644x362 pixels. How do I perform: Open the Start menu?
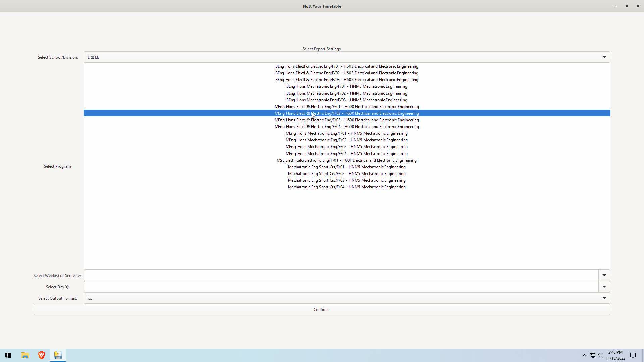(x=8, y=355)
